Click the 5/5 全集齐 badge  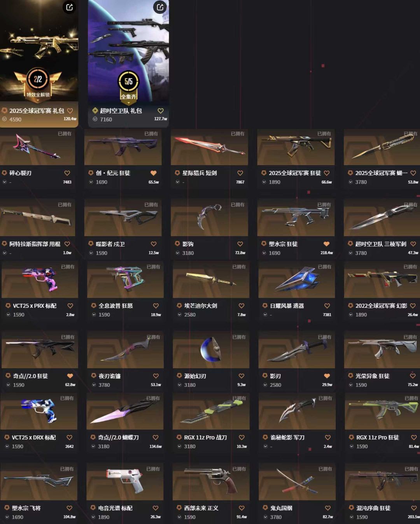(128, 86)
